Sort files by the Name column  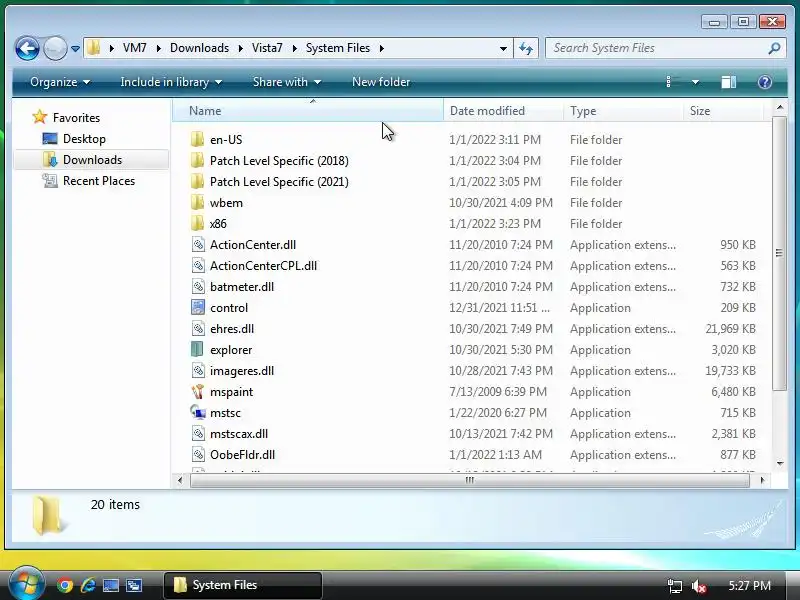tap(308, 111)
